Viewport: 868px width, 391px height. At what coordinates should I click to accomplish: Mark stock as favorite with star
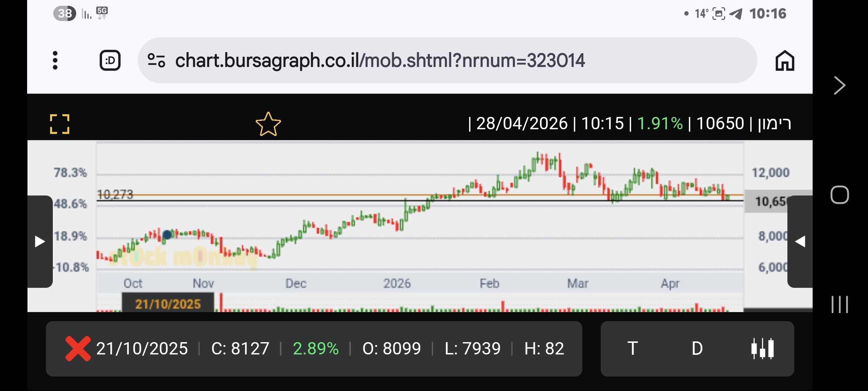[268, 124]
